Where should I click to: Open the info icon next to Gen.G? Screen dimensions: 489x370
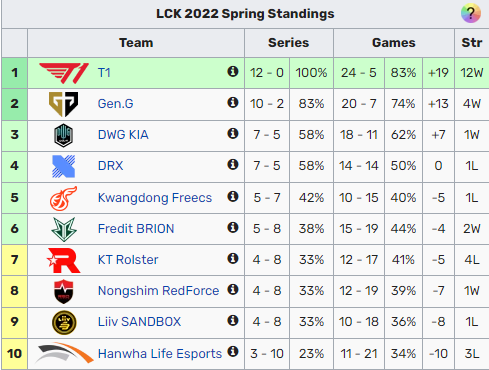tap(233, 102)
